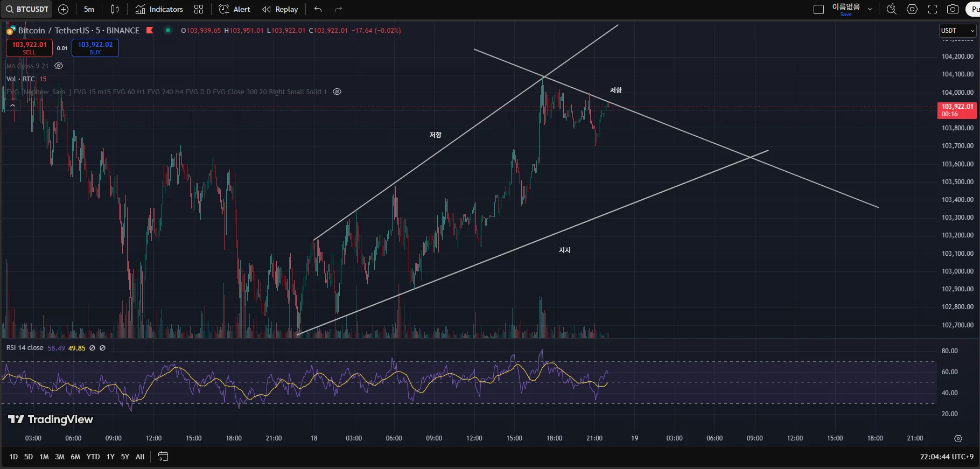
Task: Take a chart snapshot with camera icon
Action: point(953,9)
